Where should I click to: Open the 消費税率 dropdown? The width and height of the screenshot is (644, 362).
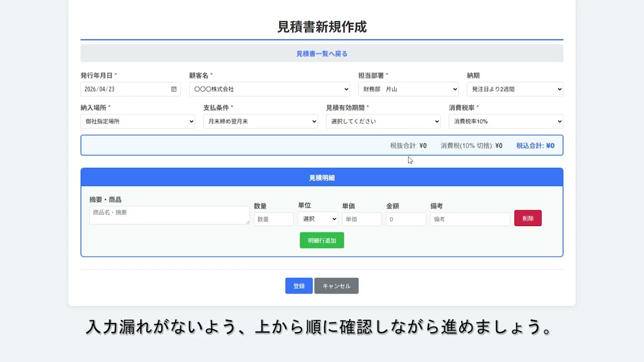(x=506, y=121)
